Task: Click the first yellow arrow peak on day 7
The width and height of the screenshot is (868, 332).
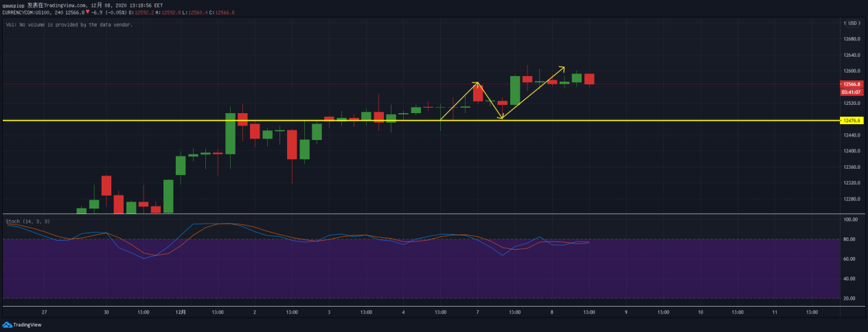Action: click(477, 84)
